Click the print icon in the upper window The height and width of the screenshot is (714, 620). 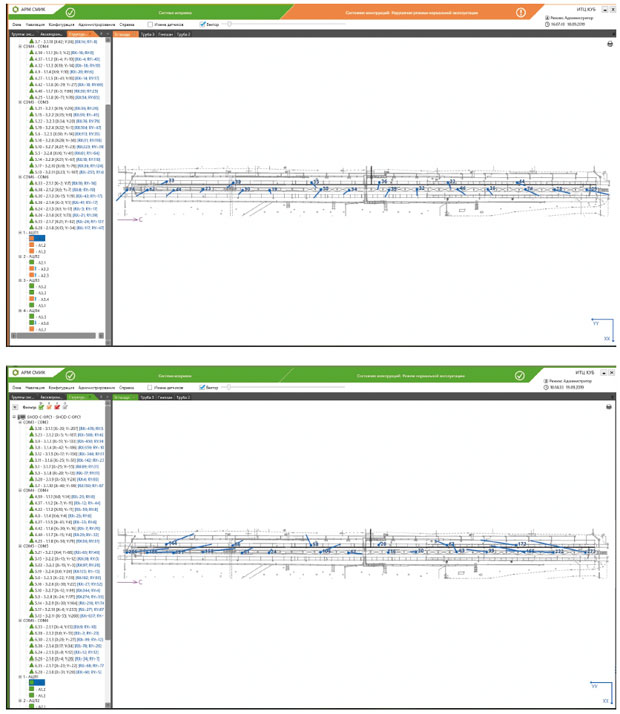coord(610,44)
